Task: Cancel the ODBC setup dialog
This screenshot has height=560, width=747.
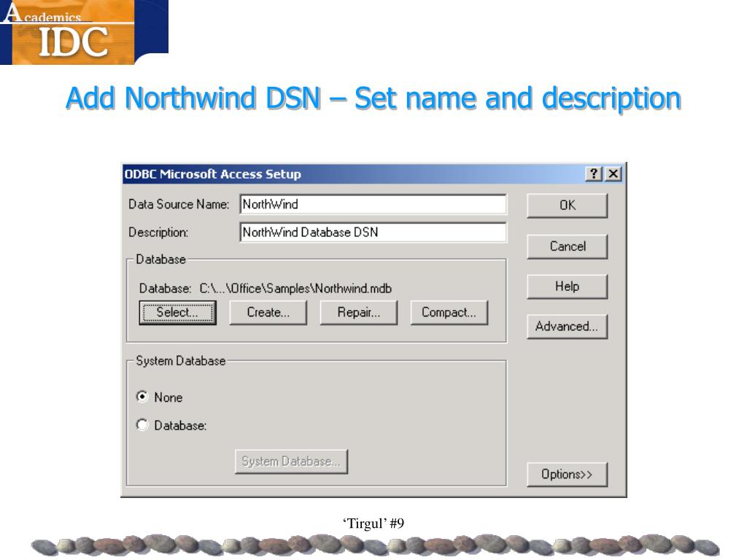Action: (567, 246)
